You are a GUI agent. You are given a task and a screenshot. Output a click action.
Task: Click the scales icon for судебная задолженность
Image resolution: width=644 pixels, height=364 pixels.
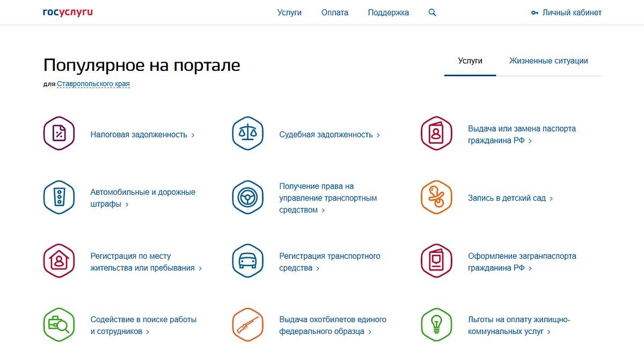247,133
